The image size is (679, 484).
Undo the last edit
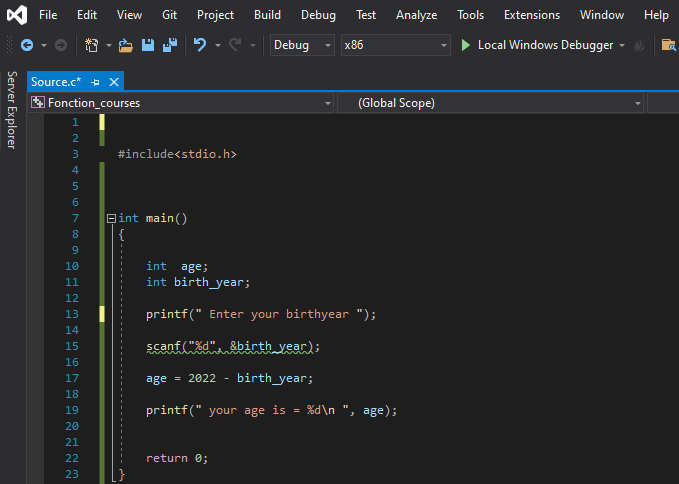200,45
